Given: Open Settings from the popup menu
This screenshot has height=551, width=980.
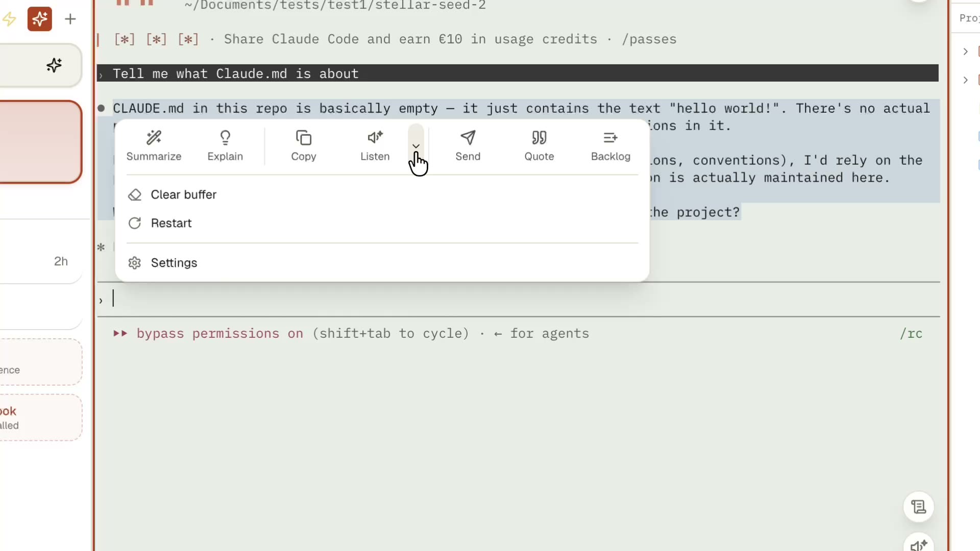Looking at the screenshot, I should coord(382,263).
